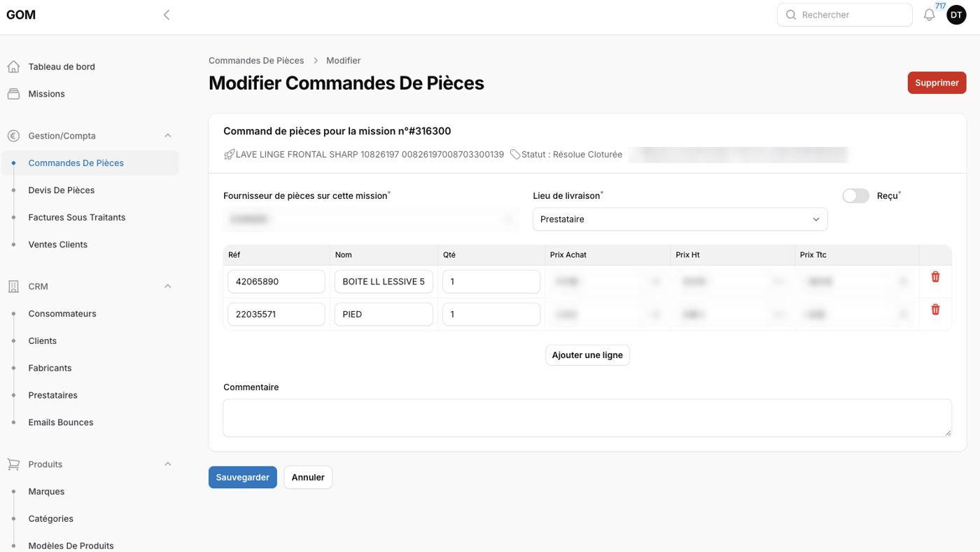Click the search magnifier icon

coord(791,15)
